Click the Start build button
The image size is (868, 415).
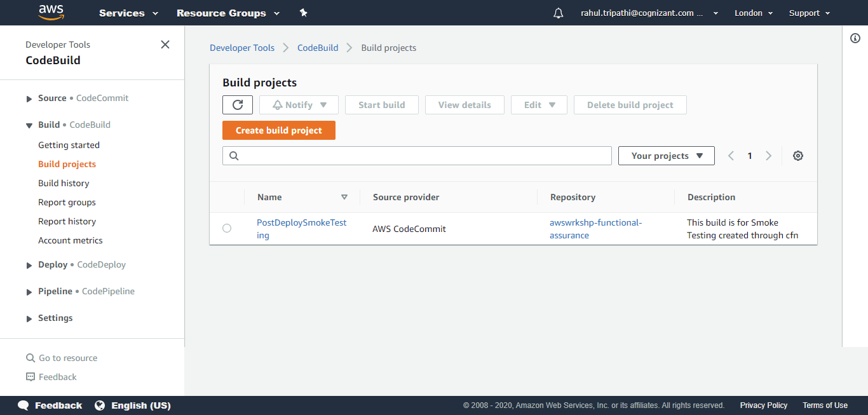pos(382,105)
